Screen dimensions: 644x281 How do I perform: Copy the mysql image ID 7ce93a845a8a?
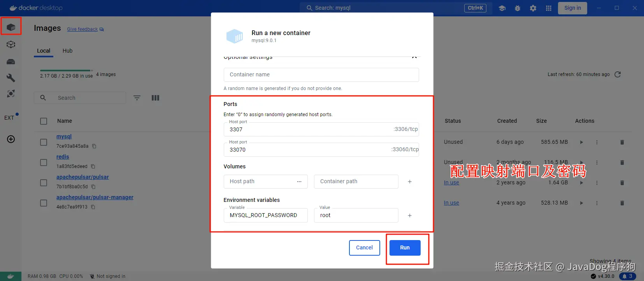[94, 146]
